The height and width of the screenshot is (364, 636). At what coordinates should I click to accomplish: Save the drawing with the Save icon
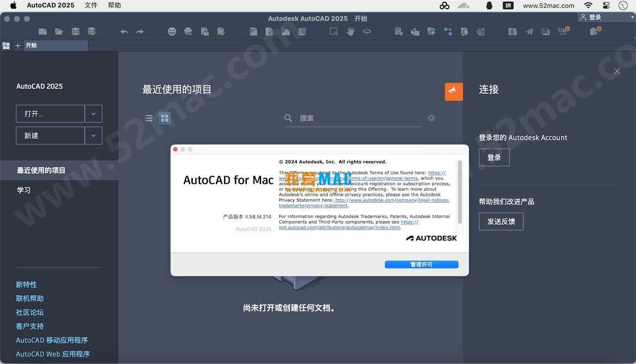(76, 31)
